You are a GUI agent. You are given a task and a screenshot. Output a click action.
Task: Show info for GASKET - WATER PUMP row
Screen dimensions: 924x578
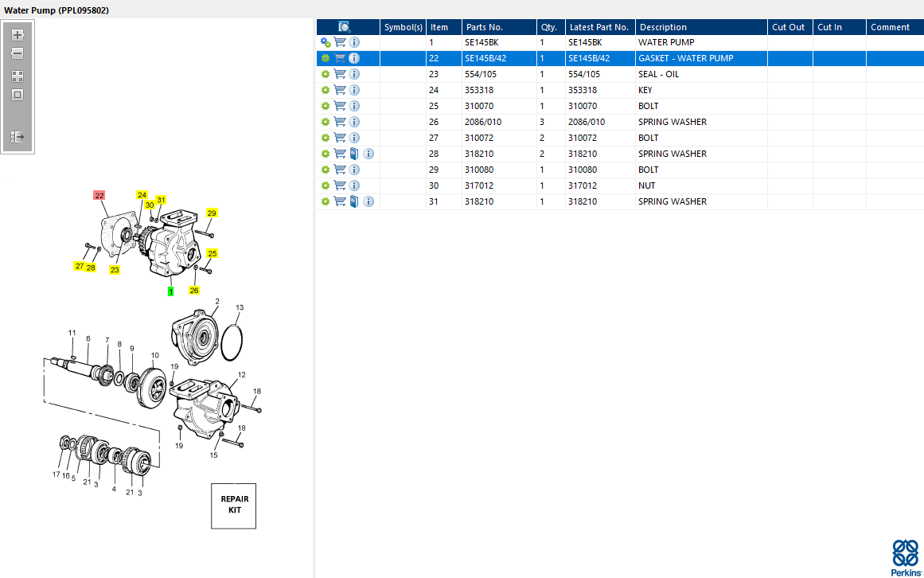coord(354,58)
